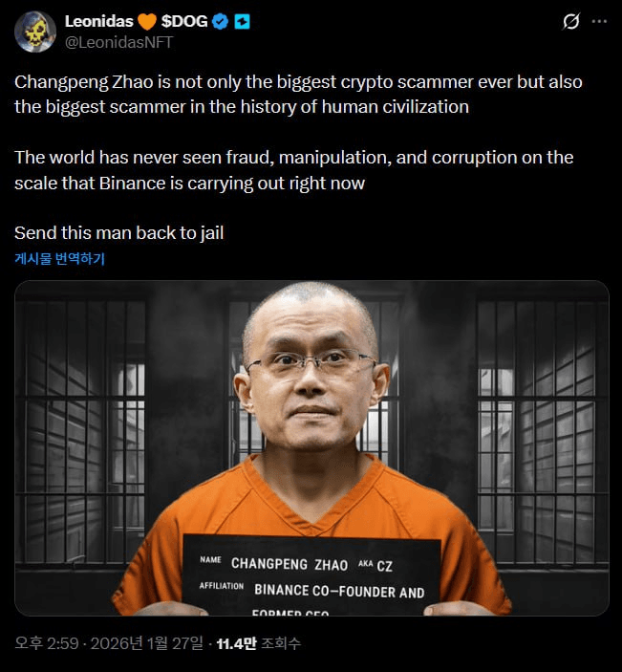Click the CHANGPENG ZHAO name placard in image
622x672 pixels.
311,574
